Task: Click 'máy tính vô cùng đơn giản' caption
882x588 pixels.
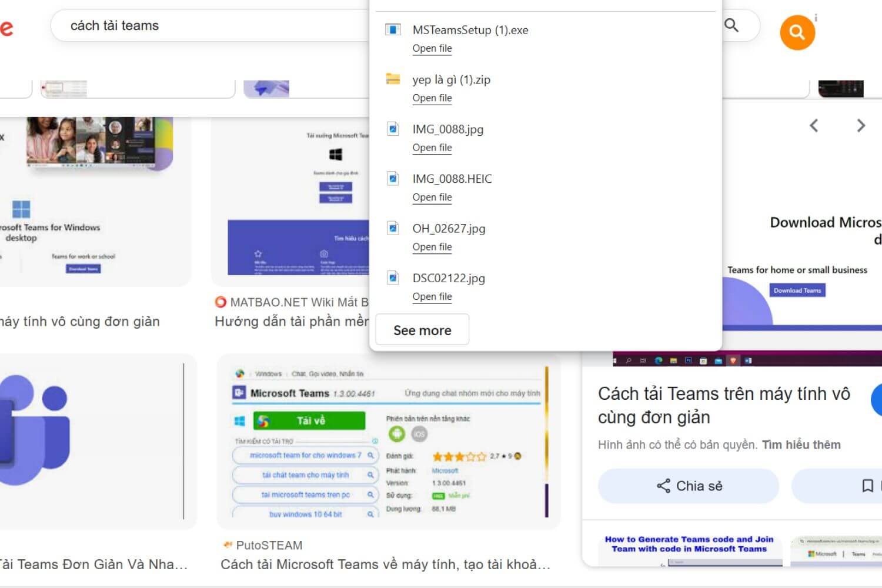Action: point(79,322)
